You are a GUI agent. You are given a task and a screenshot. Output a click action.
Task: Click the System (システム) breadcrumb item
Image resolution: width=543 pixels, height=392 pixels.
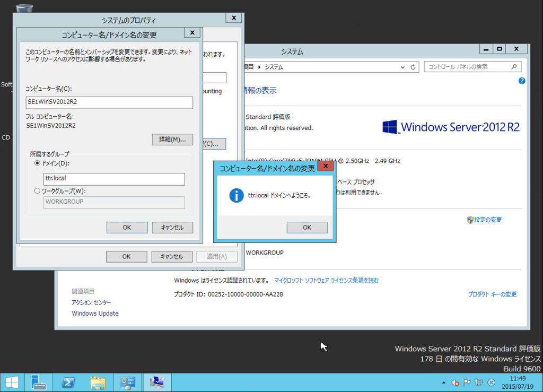coord(274,67)
